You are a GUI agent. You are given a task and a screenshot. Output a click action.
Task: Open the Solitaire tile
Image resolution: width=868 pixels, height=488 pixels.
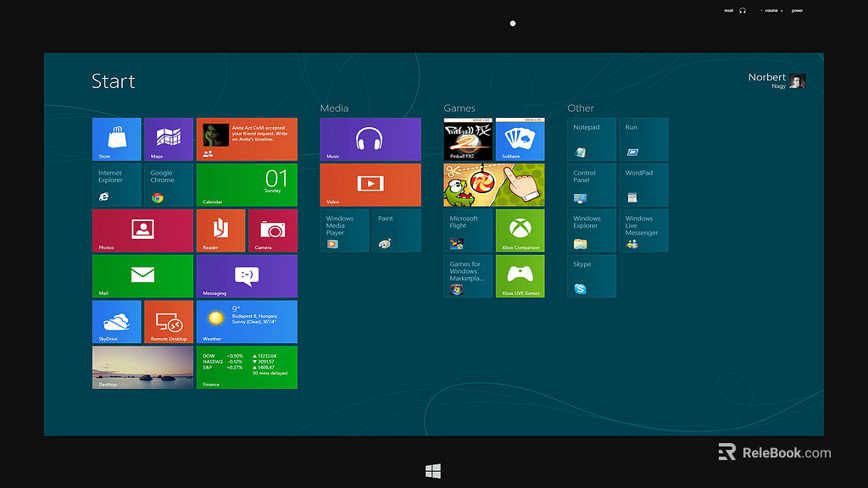[520, 139]
